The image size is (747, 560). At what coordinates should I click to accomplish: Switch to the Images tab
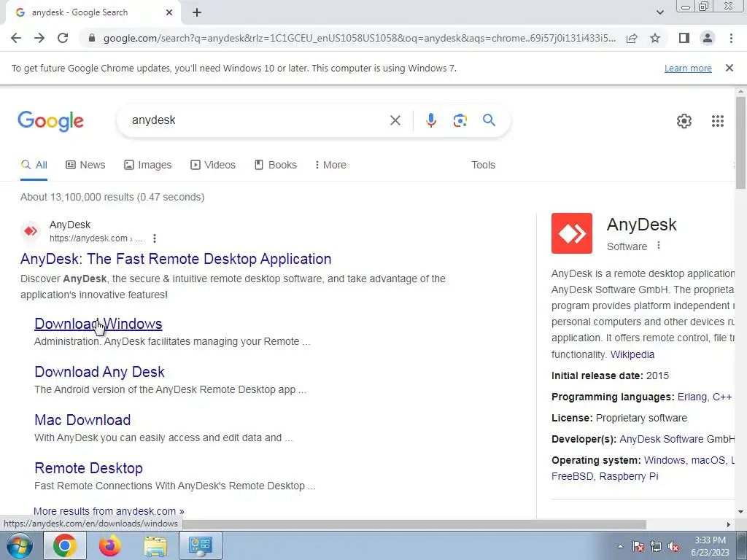click(147, 166)
